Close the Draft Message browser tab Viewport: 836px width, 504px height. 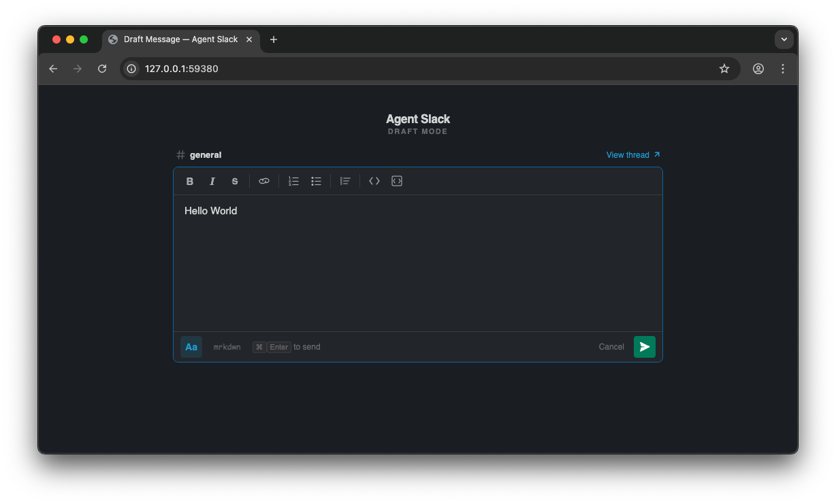(x=249, y=39)
